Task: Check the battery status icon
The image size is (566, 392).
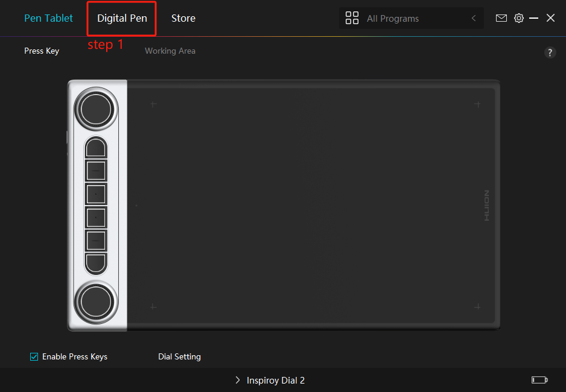Action: [x=539, y=380]
